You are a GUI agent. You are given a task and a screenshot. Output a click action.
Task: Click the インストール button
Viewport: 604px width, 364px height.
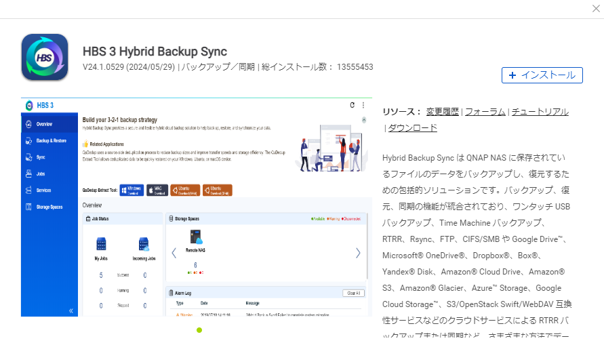click(x=542, y=75)
